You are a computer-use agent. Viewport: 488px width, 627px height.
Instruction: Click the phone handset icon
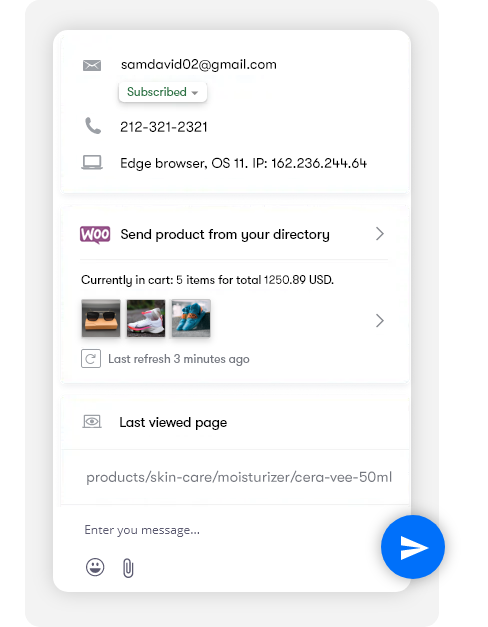(93, 126)
